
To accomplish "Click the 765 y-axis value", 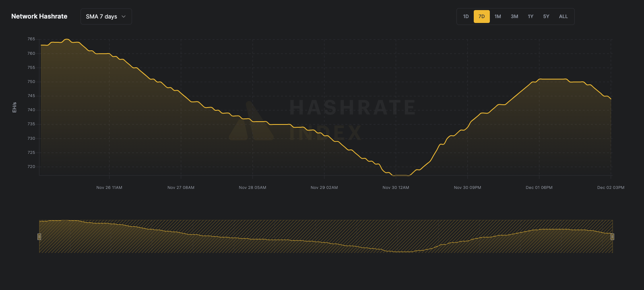I will click(31, 39).
